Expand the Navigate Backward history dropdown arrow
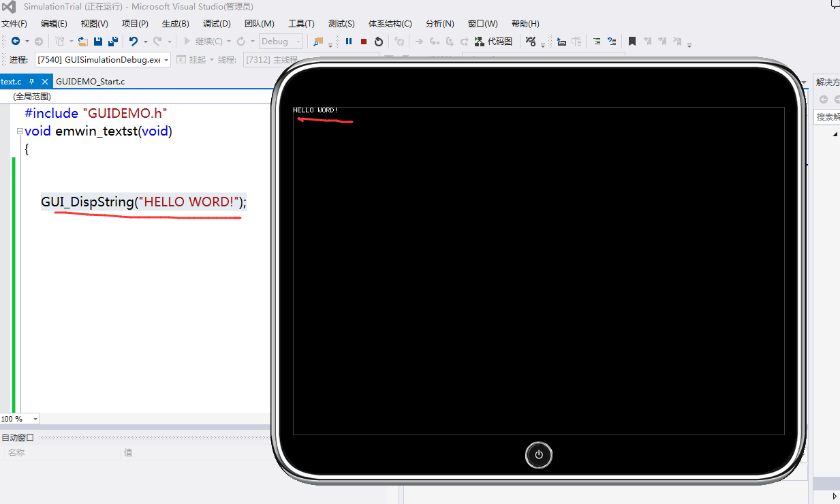The height and width of the screenshot is (504, 840). click(x=27, y=42)
